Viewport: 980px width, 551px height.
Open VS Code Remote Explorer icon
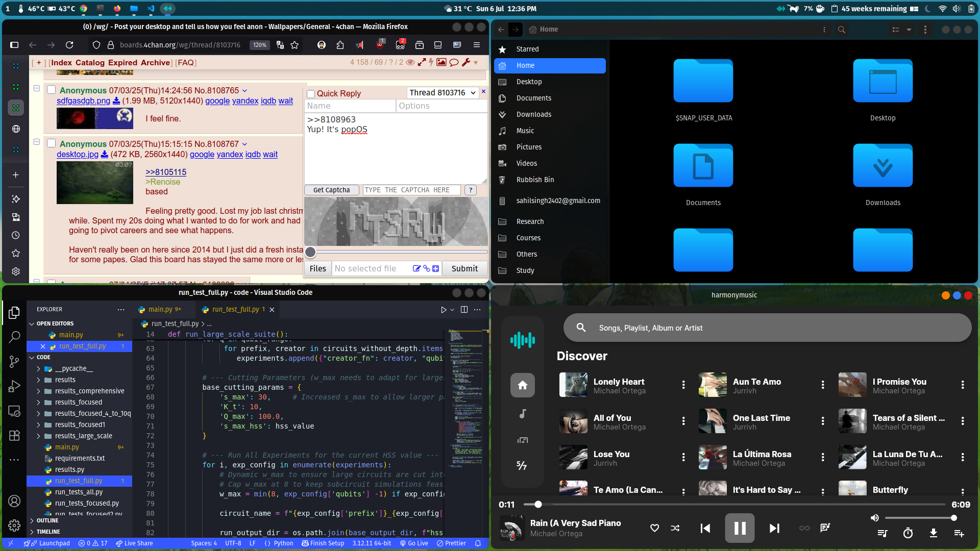[x=14, y=411]
